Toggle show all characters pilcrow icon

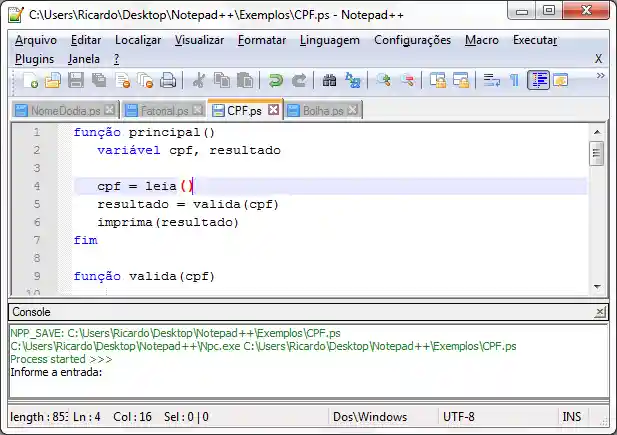point(514,80)
